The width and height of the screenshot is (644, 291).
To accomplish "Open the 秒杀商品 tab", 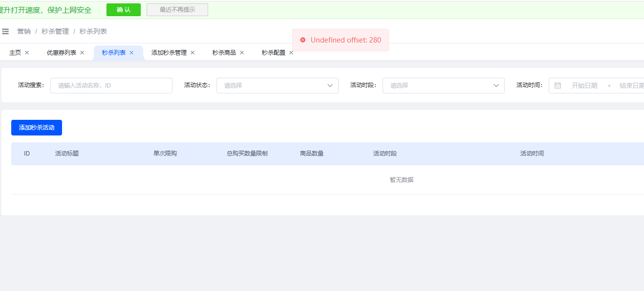I will pos(224,52).
